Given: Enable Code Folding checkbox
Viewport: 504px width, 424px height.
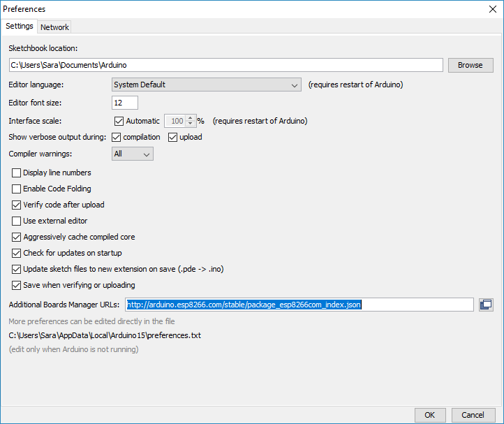Looking at the screenshot, I should 17,189.
